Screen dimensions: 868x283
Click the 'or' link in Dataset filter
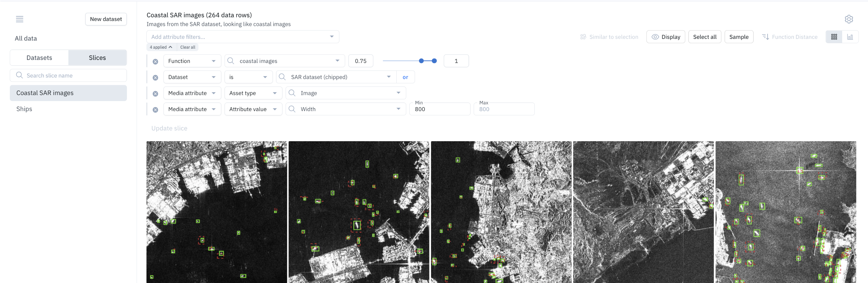click(405, 77)
